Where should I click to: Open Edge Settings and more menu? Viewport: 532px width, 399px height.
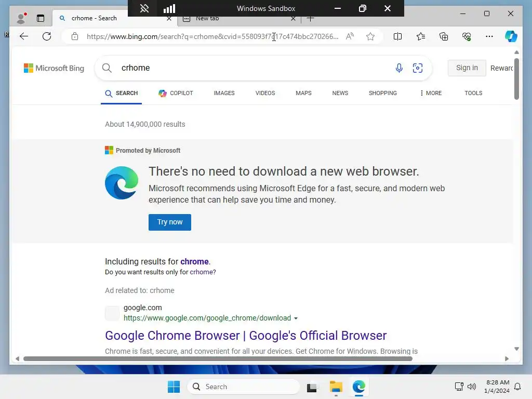coord(489,36)
